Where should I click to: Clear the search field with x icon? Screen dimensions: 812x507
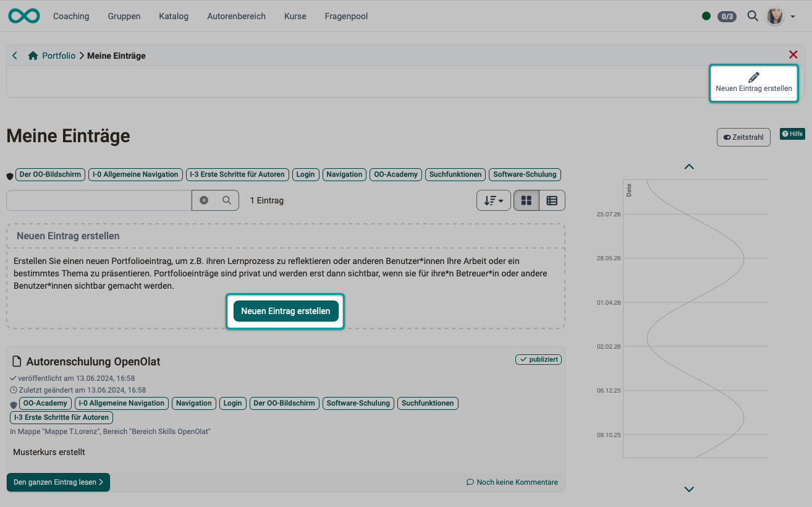(204, 200)
